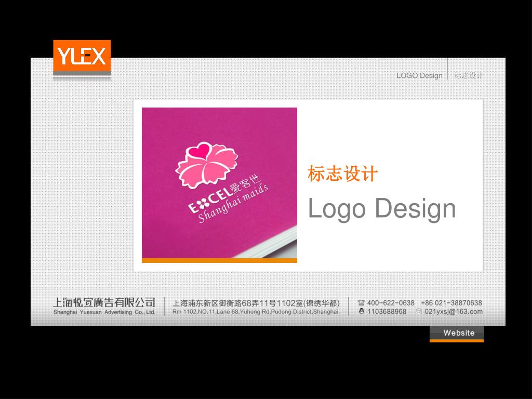532x399 pixels.
Task: Click the QQ penguin icon beside 1103688968
Action: click(362, 311)
